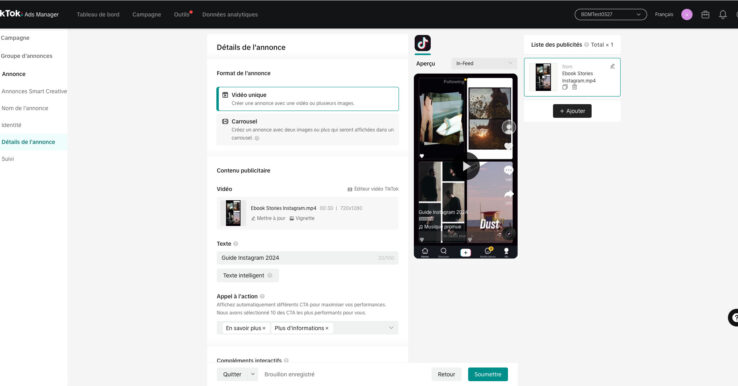Click the Retour button
This screenshot has width=738, height=386.
click(x=446, y=374)
